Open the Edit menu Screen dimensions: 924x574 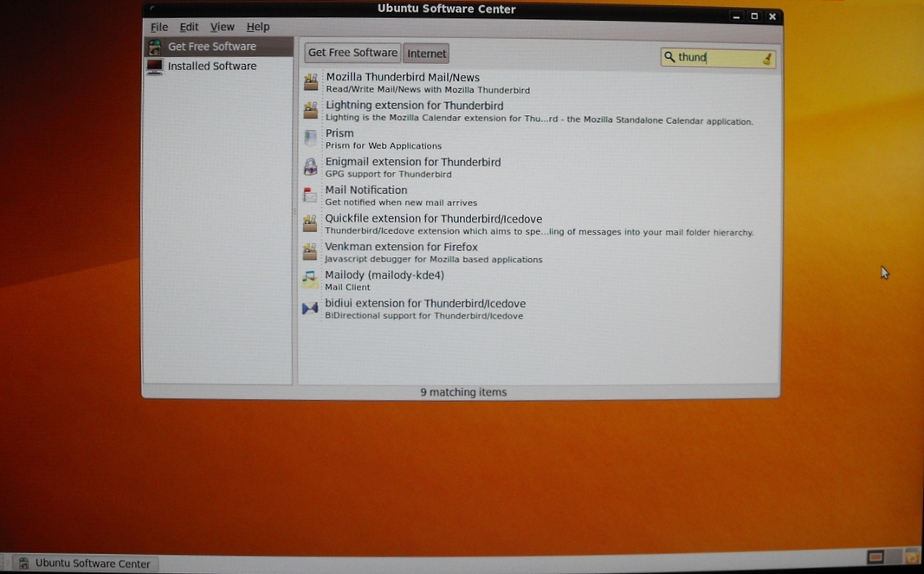(x=189, y=27)
